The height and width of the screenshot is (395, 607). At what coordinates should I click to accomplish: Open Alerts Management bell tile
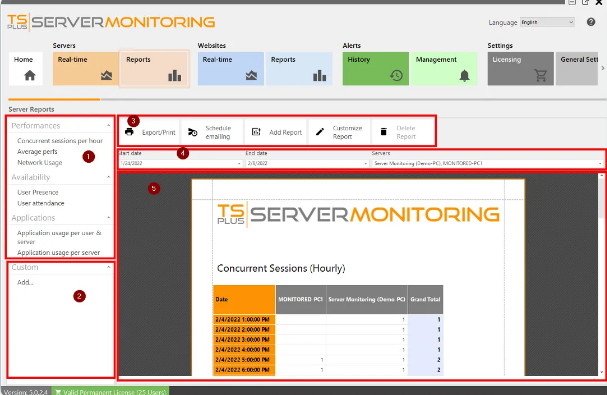pos(444,69)
